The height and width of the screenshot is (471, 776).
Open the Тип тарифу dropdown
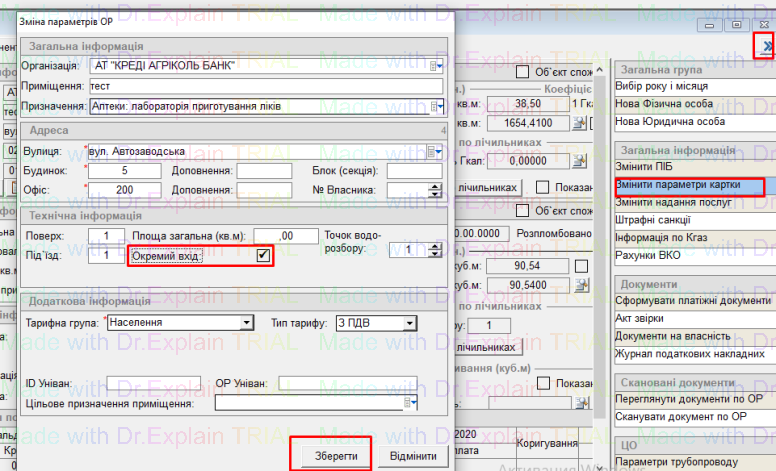pyautogui.click(x=408, y=323)
